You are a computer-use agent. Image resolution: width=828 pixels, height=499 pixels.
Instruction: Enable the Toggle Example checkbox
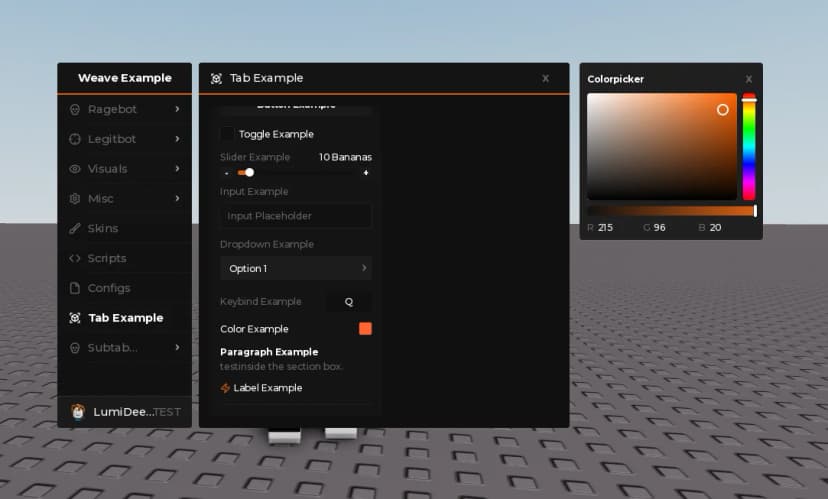coord(227,134)
